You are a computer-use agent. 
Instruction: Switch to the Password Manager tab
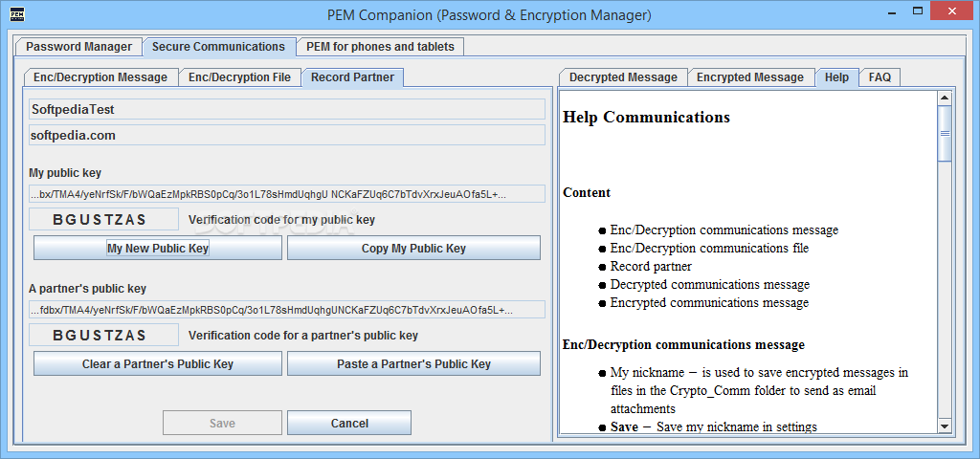tap(78, 47)
